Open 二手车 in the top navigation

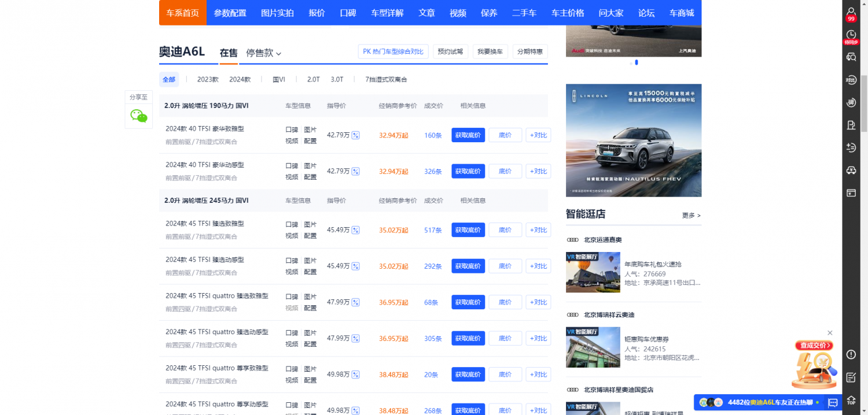click(524, 13)
